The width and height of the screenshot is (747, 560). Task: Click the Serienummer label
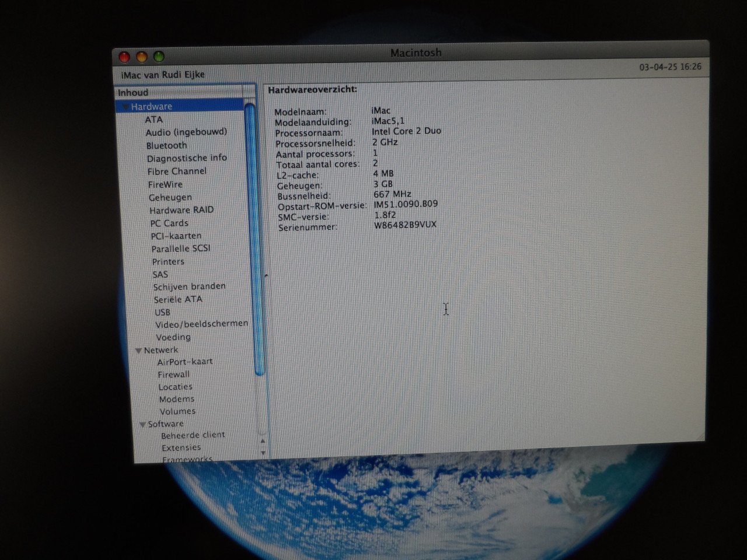(x=308, y=227)
